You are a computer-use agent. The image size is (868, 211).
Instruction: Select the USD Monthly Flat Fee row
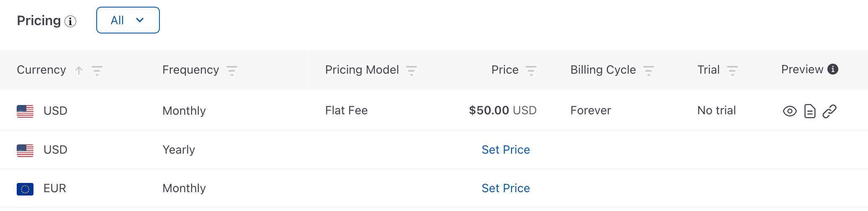pos(346,111)
